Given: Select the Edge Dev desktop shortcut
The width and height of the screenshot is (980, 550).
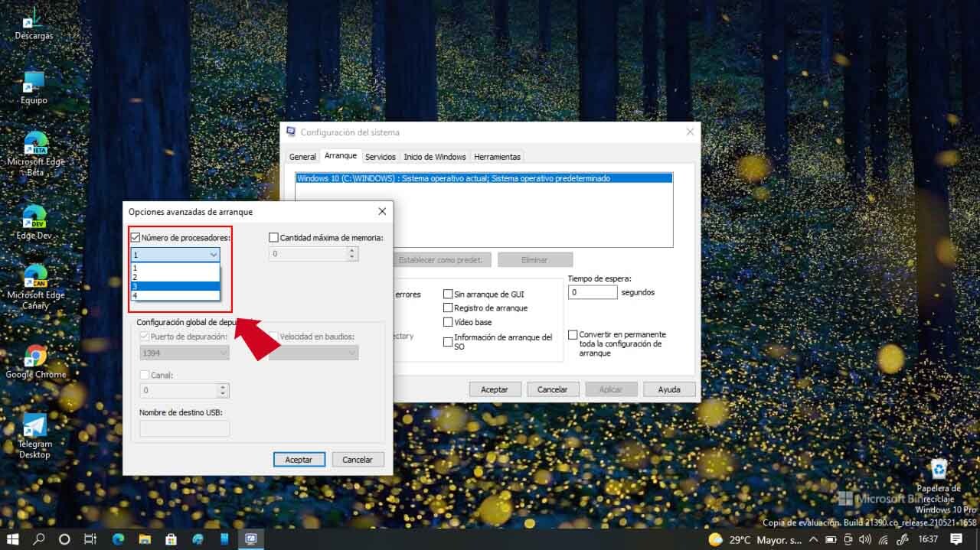Looking at the screenshot, I should (x=34, y=222).
